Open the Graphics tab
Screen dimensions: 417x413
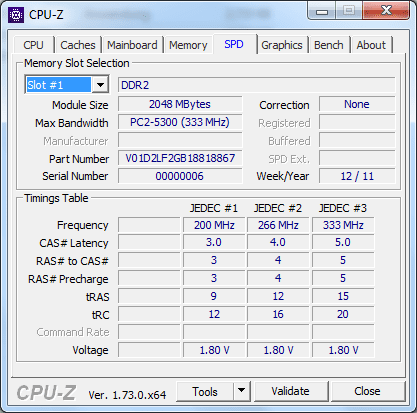(282, 45)
